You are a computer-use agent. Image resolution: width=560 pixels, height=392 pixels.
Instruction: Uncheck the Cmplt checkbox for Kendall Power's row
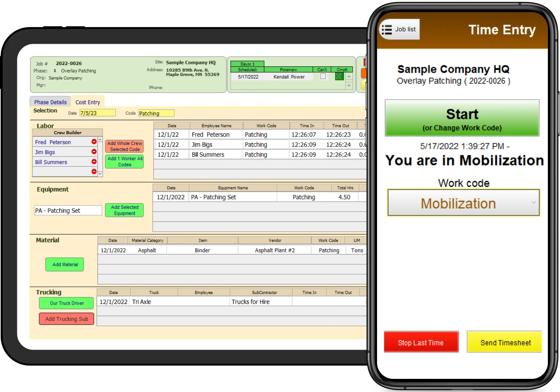click(x=339, y=76)
